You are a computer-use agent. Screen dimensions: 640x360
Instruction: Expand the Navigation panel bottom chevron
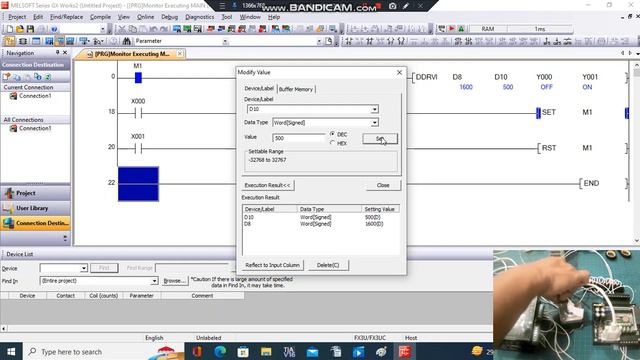65,238
